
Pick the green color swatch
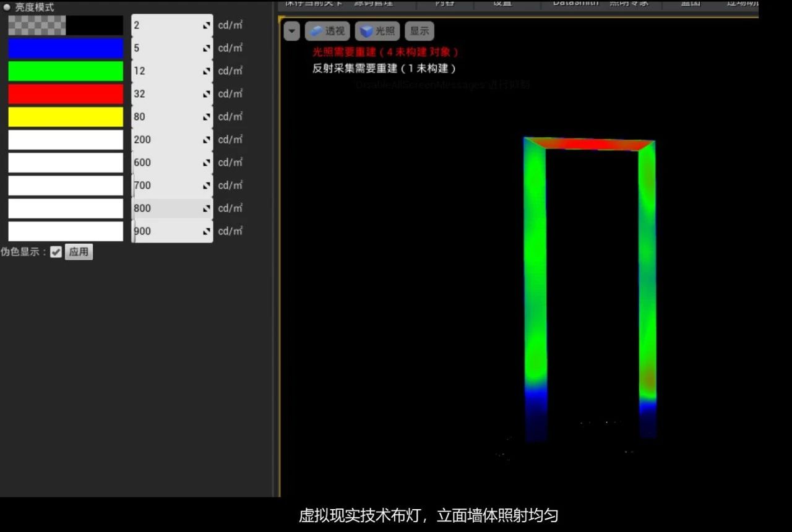coord(66,71)
